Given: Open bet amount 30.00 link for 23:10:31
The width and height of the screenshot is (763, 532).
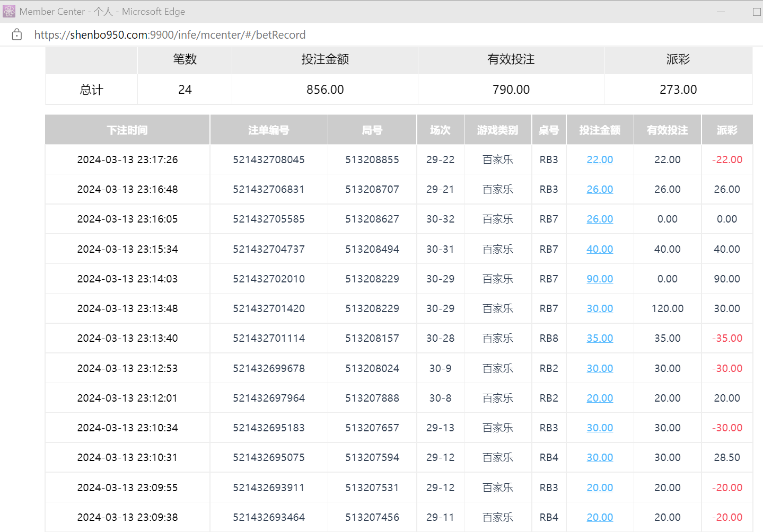Looking at the screenshot, I should click(x=600, y=457).
